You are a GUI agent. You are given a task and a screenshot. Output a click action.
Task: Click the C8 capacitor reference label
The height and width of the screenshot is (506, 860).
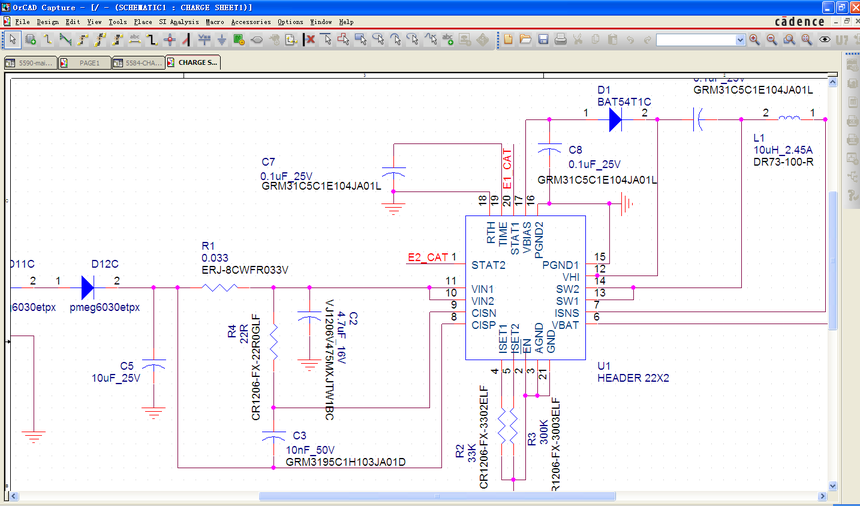pyautogui.click(x=575, y=150)
